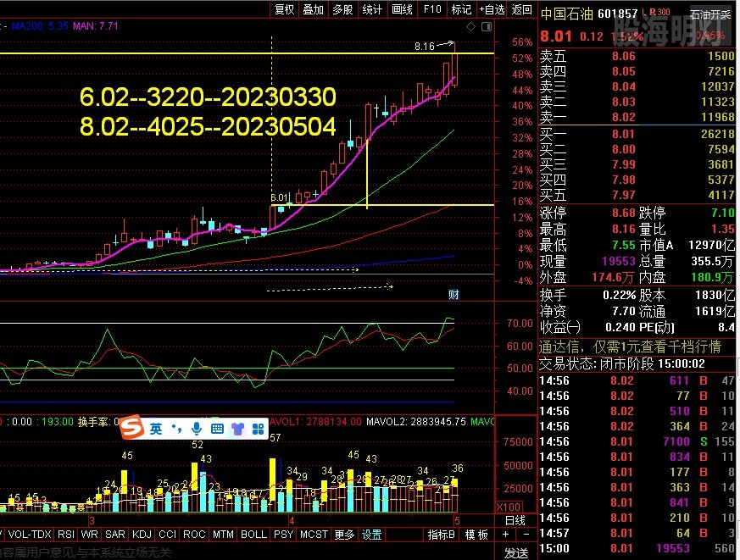Click the window layout icon beside the diamond
Screen dimensions: 740x560
[486, 27]
